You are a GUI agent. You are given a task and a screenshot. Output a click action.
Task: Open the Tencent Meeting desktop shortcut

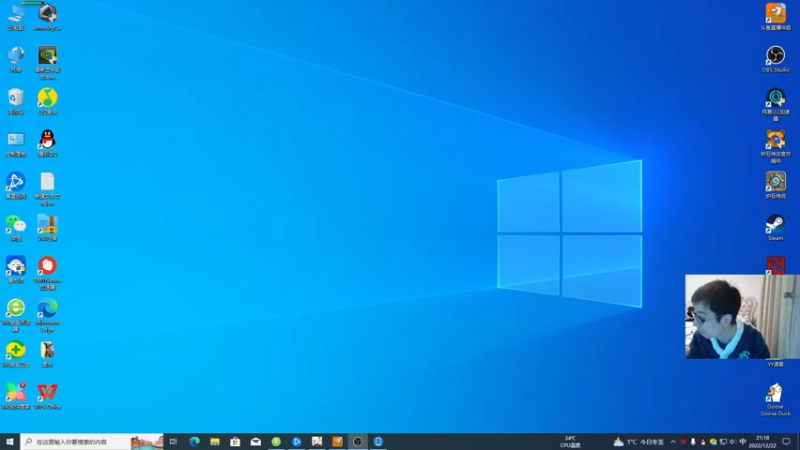coord(16,185)
